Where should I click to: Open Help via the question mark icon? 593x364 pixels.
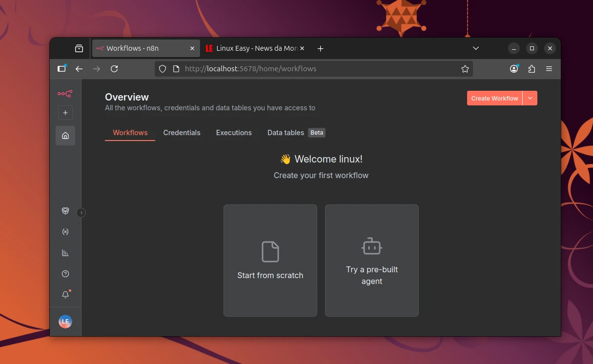[x=65, y=273]
